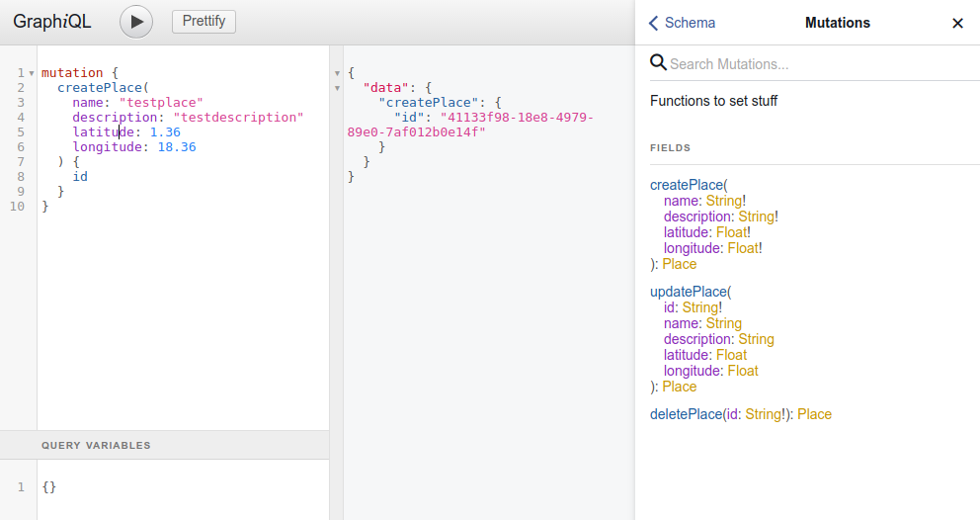Go back using the Schema chevron

[654, 23]
